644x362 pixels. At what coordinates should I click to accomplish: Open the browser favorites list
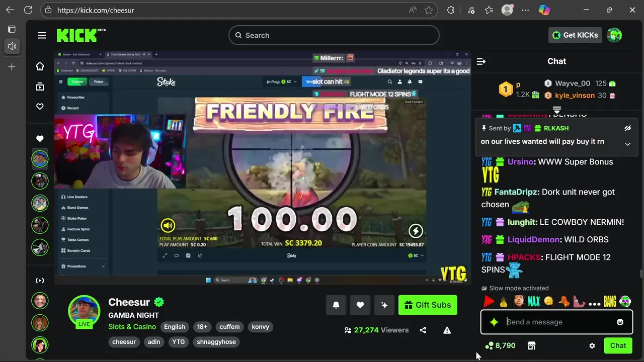coord(489,10)
